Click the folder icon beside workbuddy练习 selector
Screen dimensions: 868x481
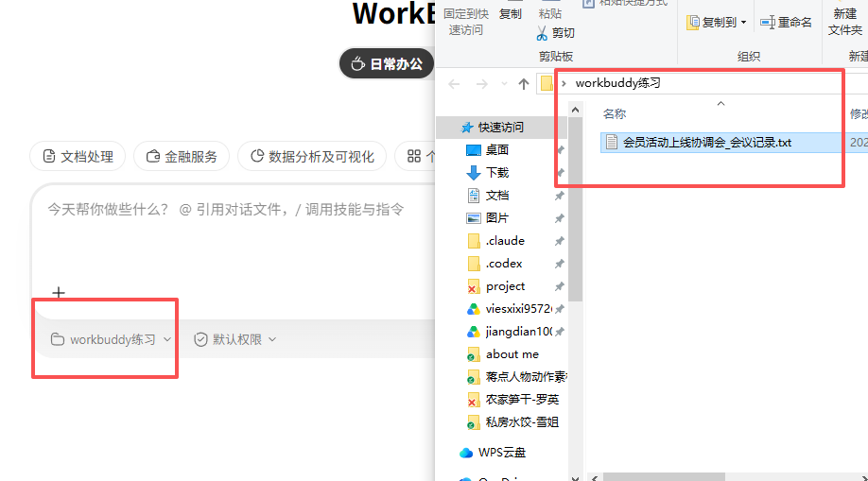[57, 339]
